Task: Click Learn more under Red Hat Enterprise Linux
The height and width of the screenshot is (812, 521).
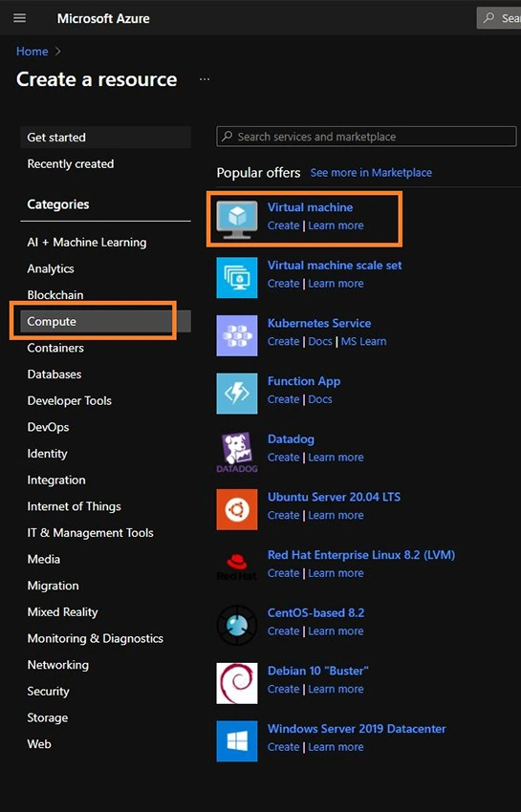Action: tap(336, 573)
